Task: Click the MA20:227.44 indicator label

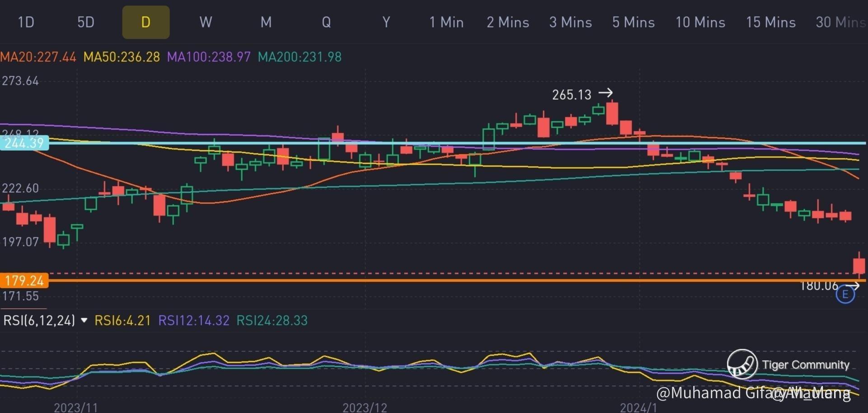Action: click(x=38, y=57)
